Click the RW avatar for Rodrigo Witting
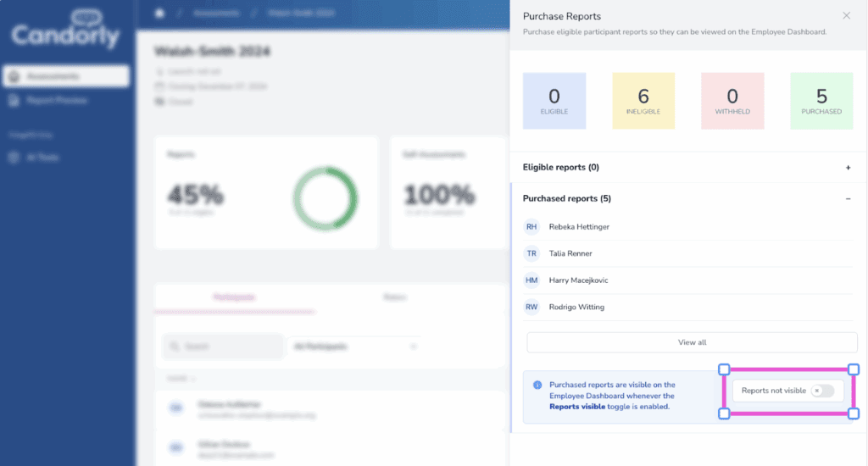 [x=531, y=307]
